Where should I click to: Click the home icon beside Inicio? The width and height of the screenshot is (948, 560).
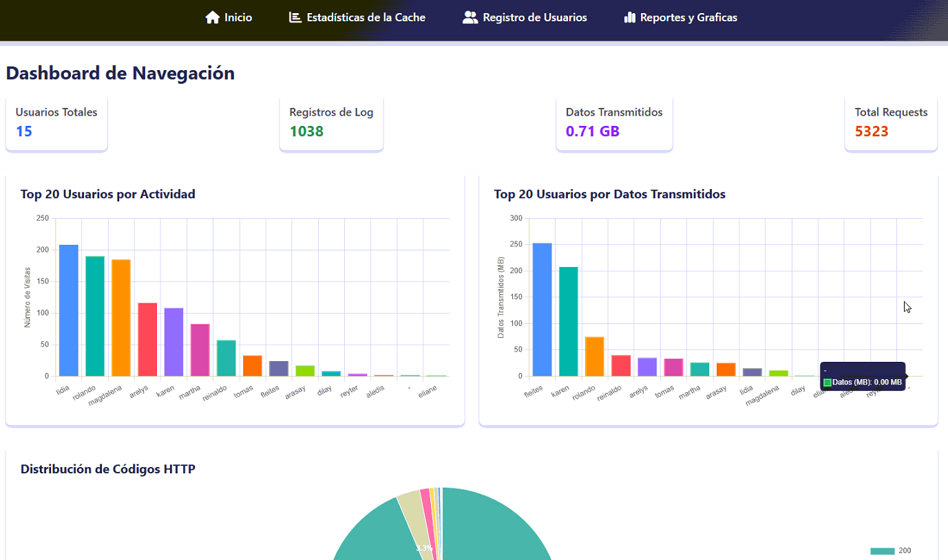pyautogui.click(x=213, y=17)
